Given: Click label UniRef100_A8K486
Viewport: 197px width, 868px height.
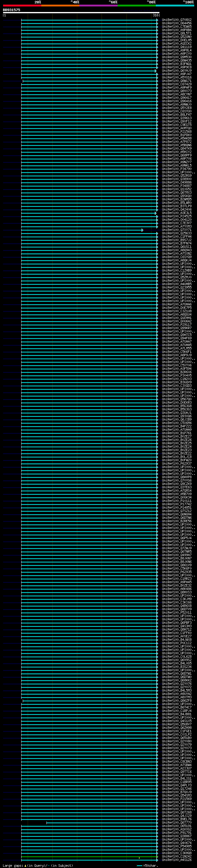Looking at the screenshot, I should (x=177, y=589).
